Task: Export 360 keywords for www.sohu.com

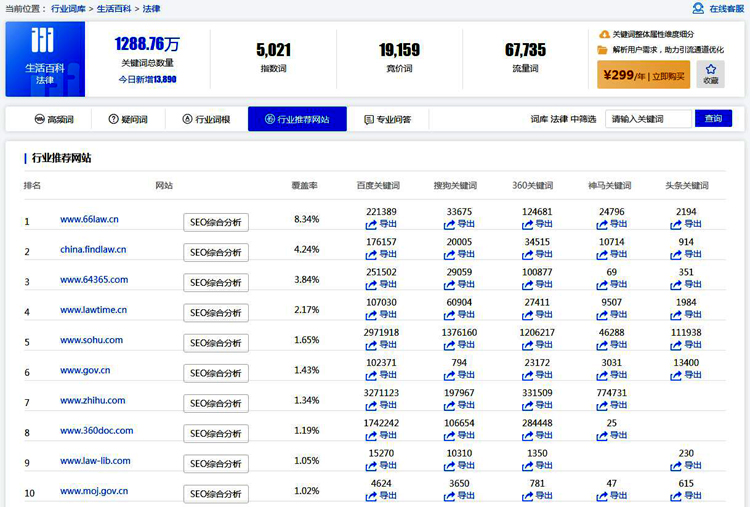Action: click(536, 345)
